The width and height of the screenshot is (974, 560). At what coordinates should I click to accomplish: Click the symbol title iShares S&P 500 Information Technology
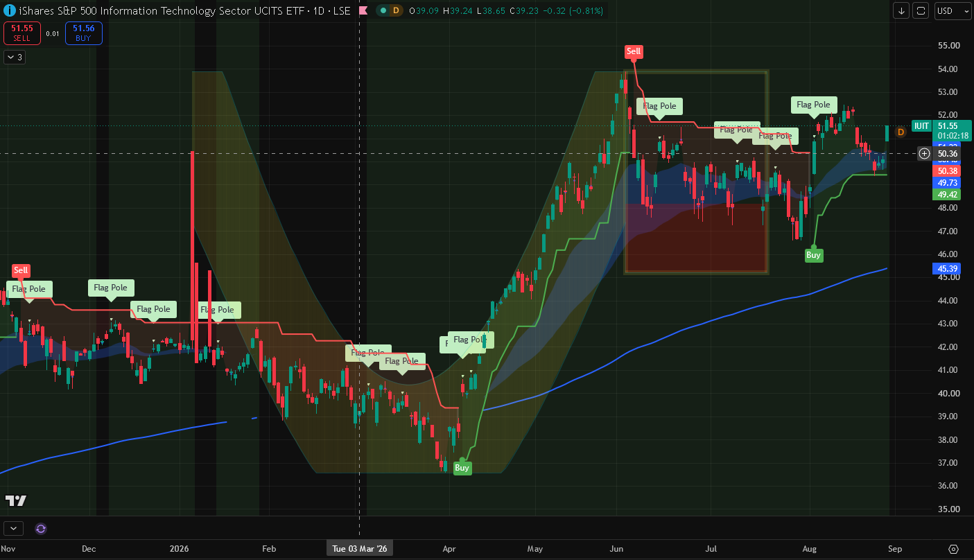(x=185, y=11)
